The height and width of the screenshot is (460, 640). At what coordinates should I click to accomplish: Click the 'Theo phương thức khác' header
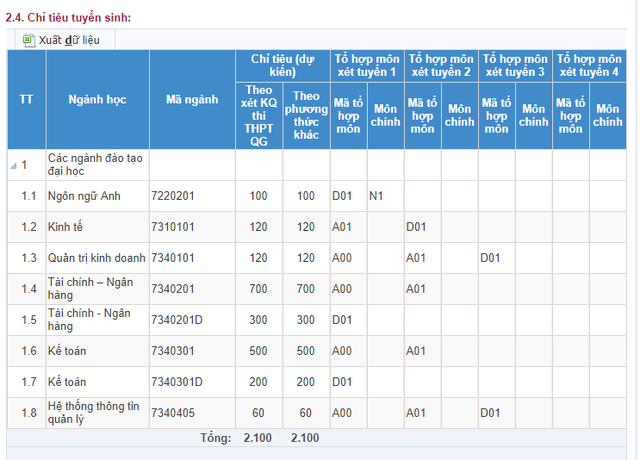tap(306, 116)
